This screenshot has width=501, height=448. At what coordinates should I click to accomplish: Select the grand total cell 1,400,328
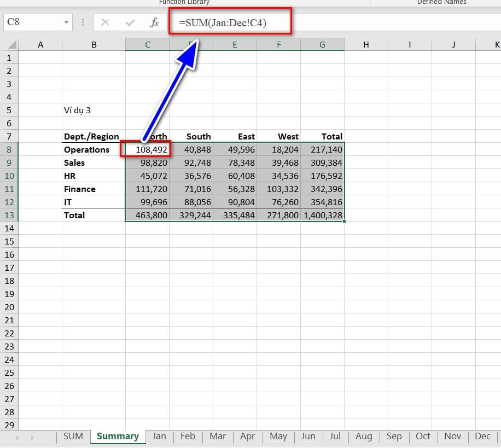coord(322,215)
